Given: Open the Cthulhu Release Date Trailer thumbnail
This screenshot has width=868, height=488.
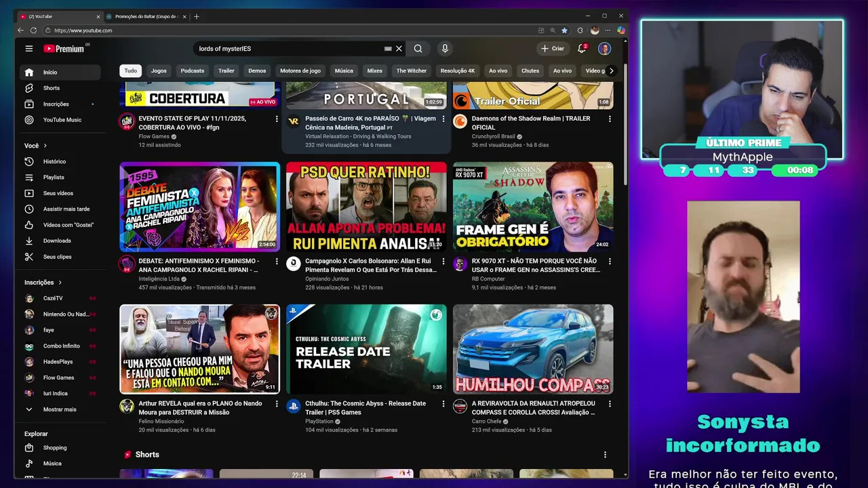Looking at the screenshot, I should 366,349.
